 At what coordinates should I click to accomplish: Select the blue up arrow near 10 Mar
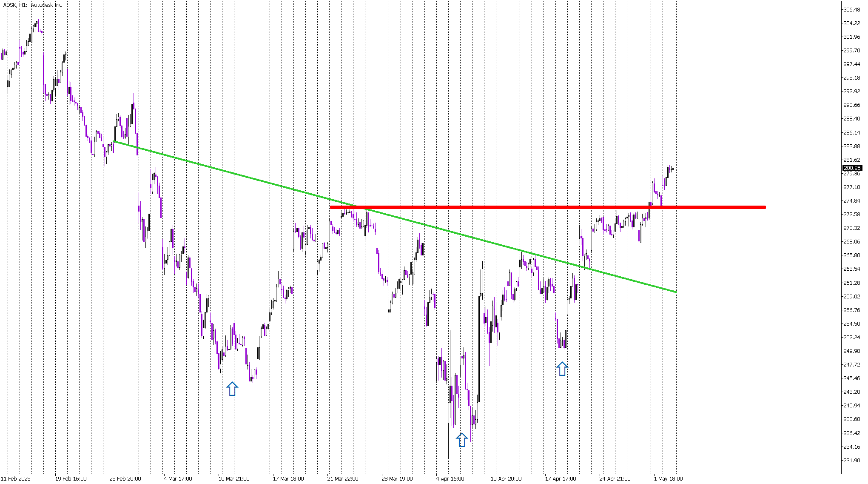[x=232, y=389]
